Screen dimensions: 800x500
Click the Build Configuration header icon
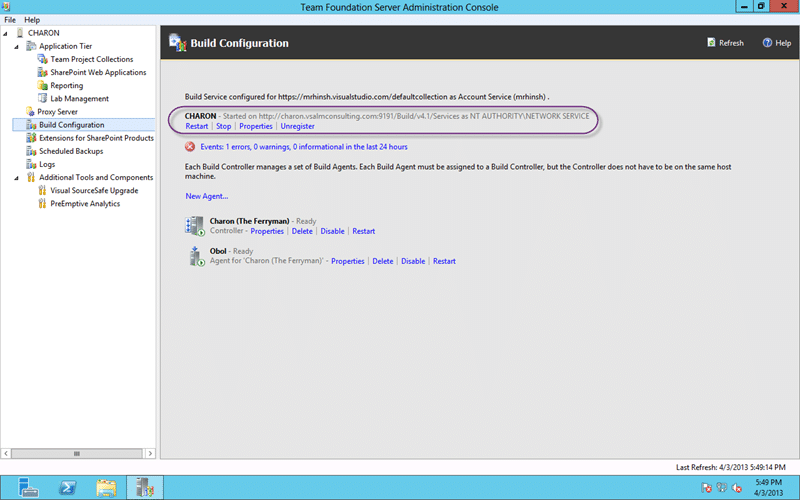pos(178,43)
